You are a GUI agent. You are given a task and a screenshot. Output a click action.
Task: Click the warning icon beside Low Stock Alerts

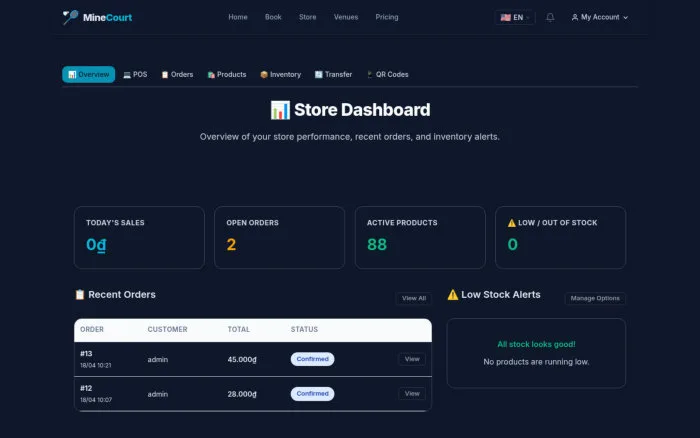pos(453,295)
